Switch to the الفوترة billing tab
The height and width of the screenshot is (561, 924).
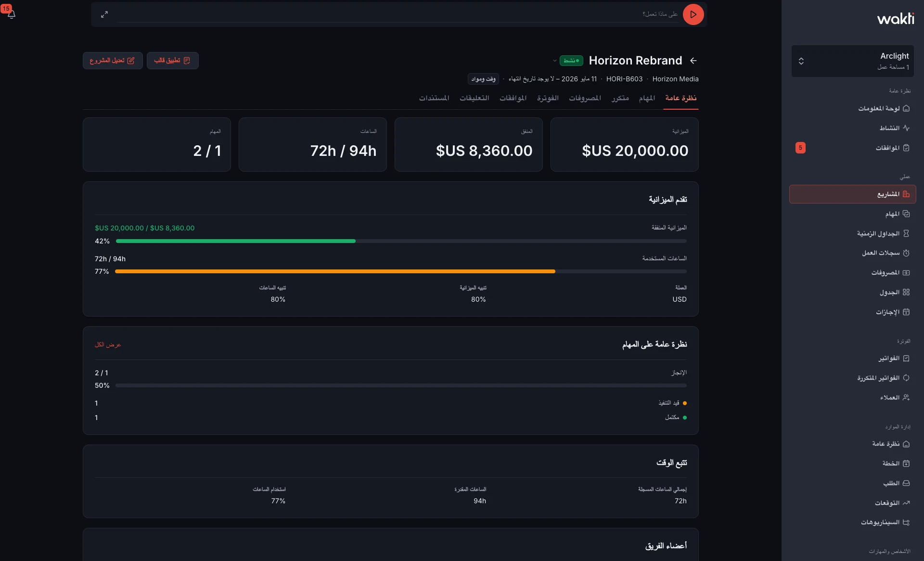548,98
